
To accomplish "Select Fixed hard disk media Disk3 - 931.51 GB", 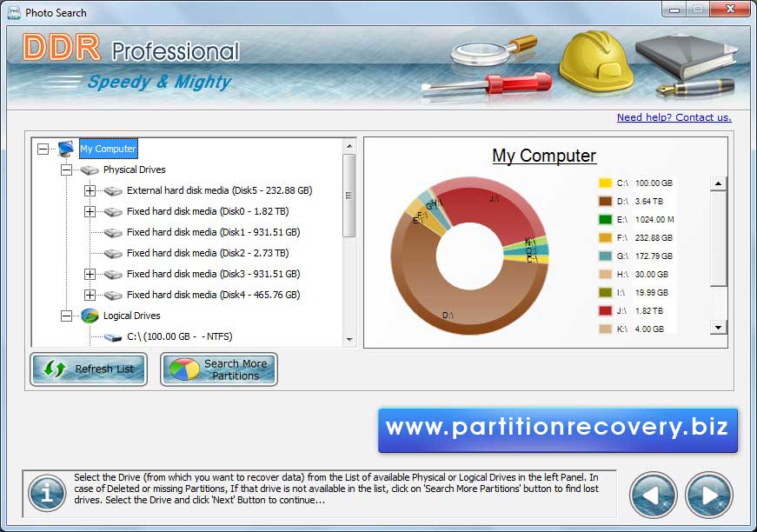I will 214,274.
